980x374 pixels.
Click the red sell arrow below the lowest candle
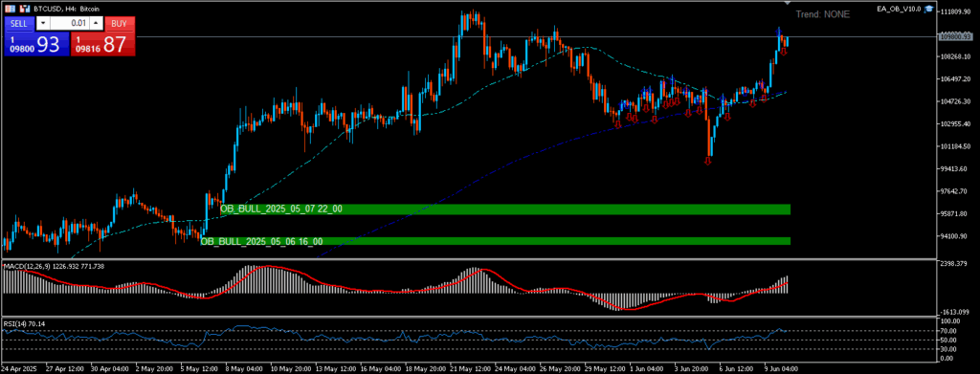tap(707, 161)
